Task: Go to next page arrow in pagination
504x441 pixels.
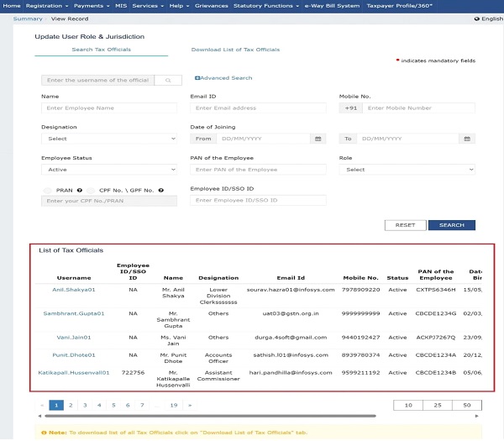Action: click(x=190, y=406)
